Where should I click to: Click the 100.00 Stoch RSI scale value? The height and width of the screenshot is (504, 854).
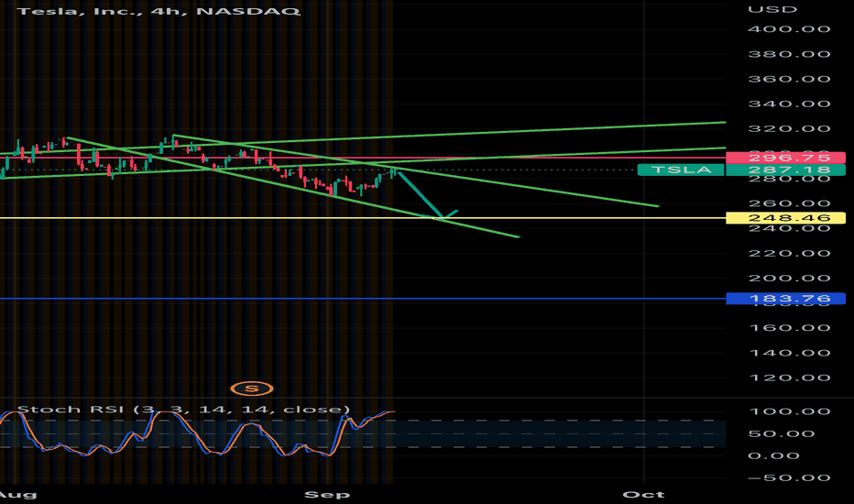tap(789, 411)
